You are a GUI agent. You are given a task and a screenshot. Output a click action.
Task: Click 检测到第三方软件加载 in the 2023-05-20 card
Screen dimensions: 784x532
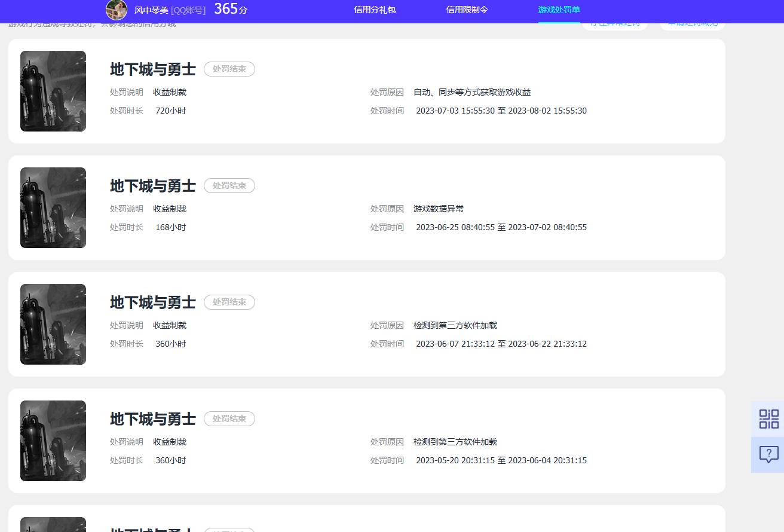click(455, 442)
